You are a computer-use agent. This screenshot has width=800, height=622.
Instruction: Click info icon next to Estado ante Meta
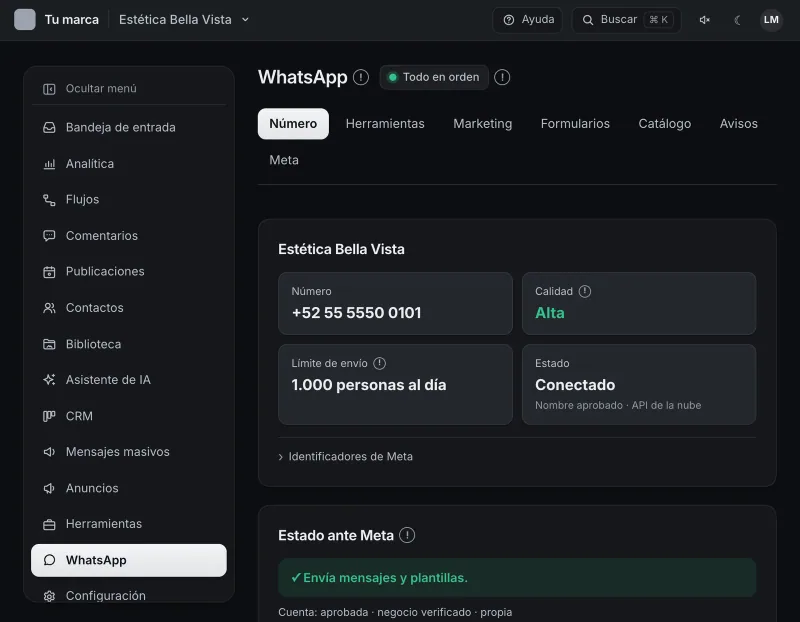tap(407, 535)
